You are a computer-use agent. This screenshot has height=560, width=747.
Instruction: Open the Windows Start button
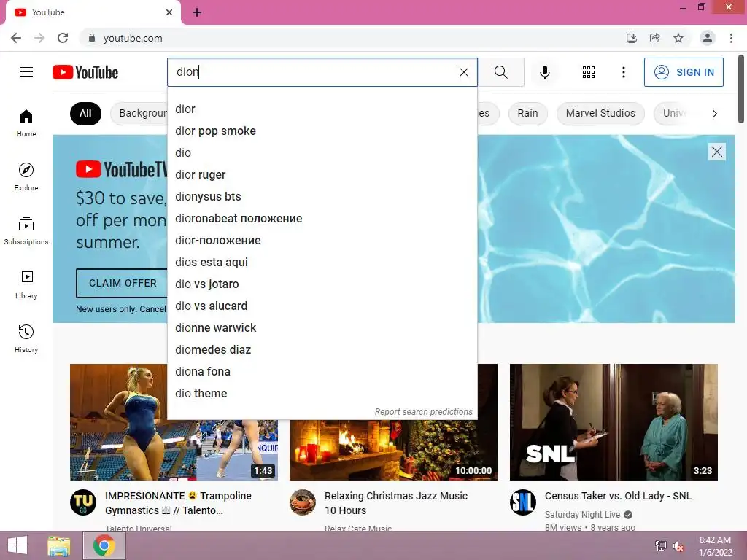pos(18,545)
